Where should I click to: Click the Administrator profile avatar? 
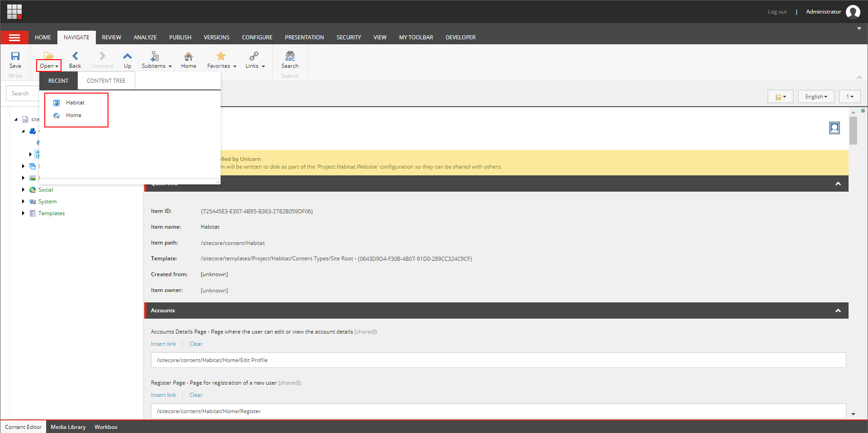[x=853, y=12]
